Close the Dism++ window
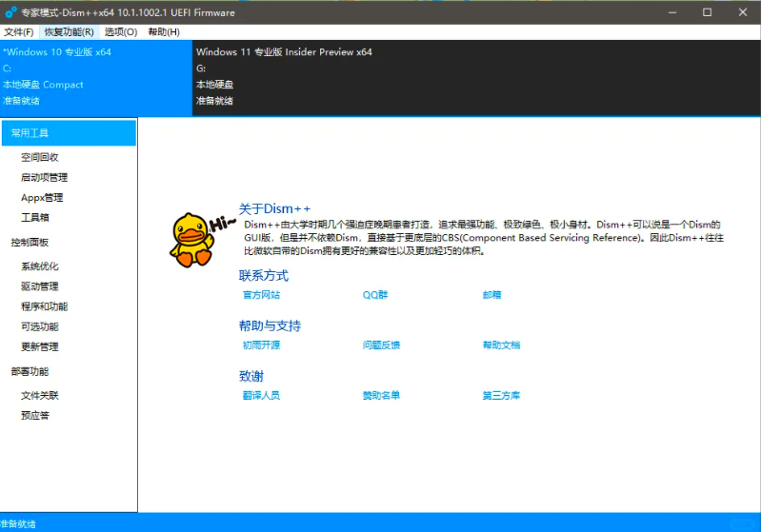This screenshot has height=532, width=761. click(743, 12)
